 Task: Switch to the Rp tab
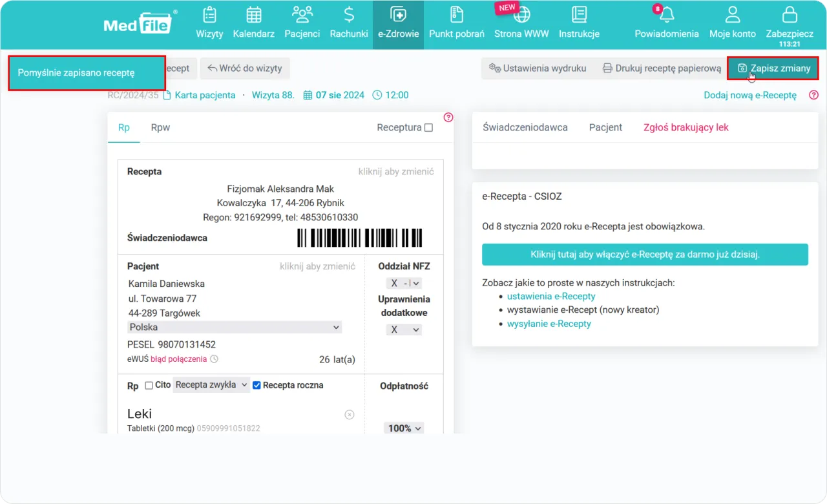(124, 127)
